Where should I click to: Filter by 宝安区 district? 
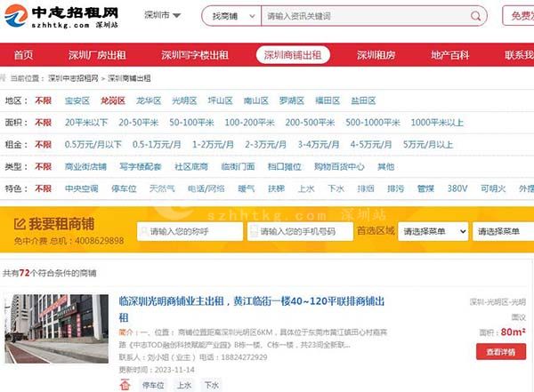(x=77, y=100)
